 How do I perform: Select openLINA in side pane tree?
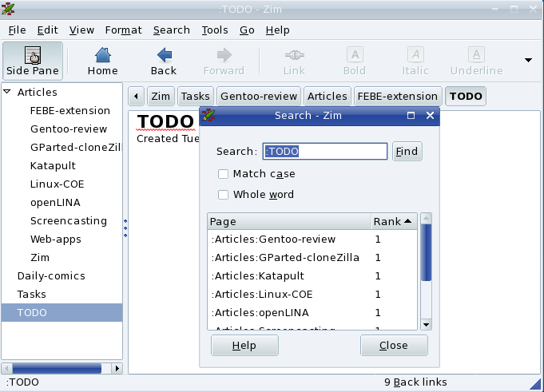55,203
